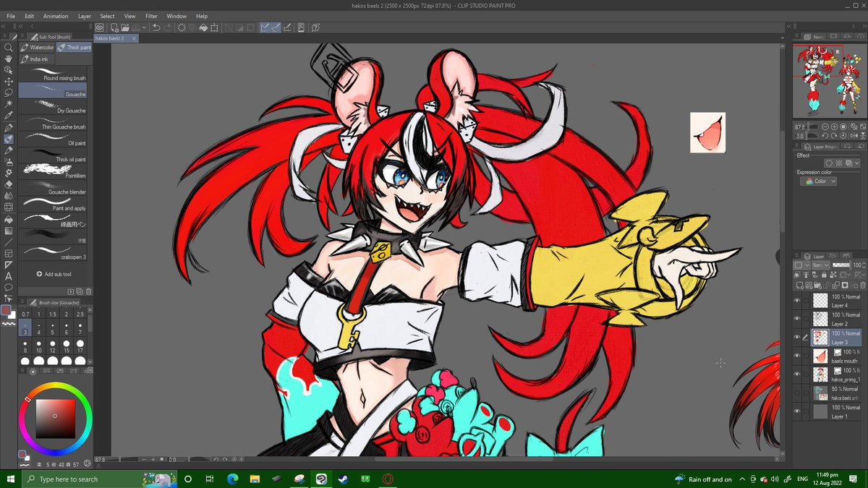
Task: Click the Undo arrow in command bar
Action: (156, 27)
